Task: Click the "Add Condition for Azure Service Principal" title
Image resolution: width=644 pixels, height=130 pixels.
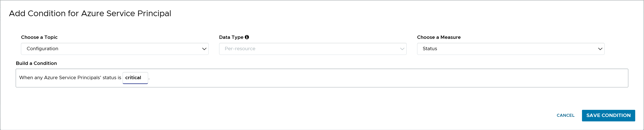Action: (90, 13)
